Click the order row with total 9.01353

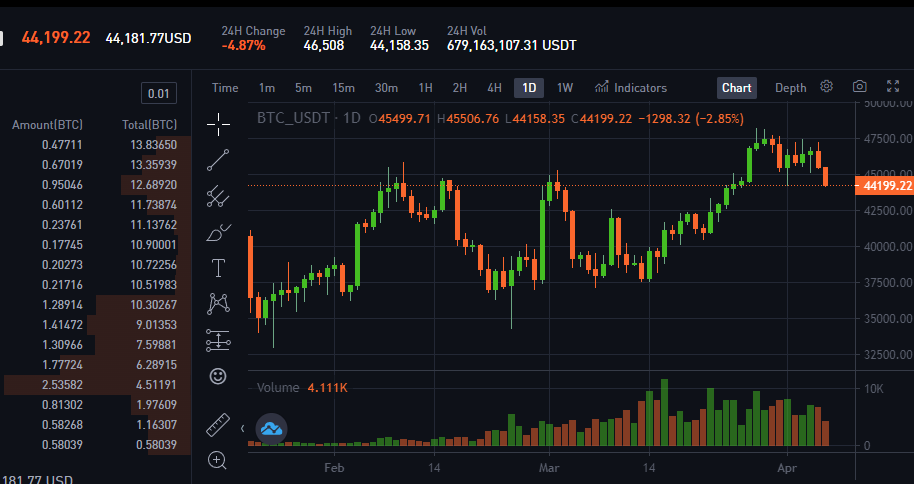pos(97,325)
